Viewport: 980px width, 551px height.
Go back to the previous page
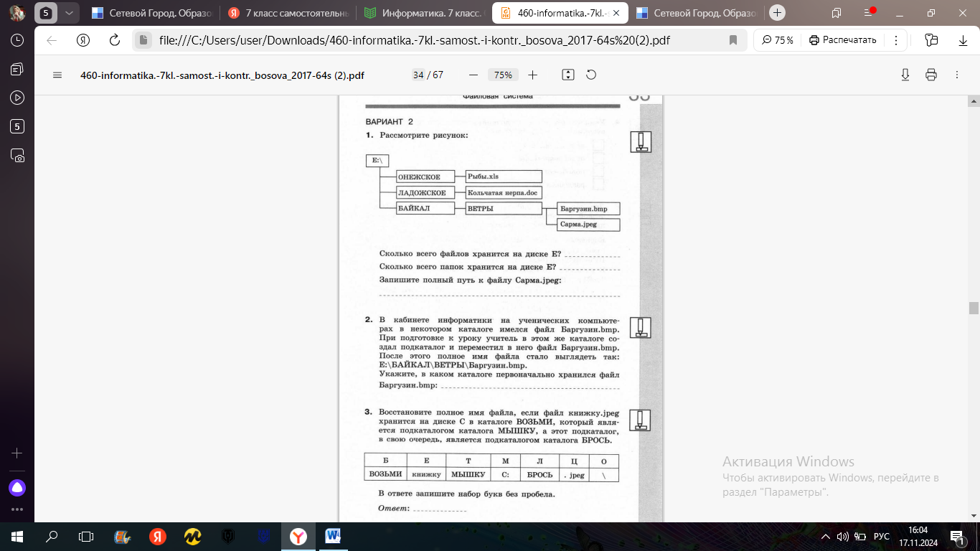pos(52,40)
